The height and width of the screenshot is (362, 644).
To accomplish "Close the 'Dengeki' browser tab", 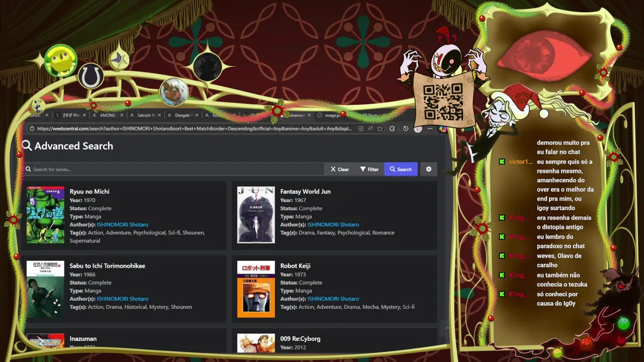I will pyautogui.click(x=197, y=115).
